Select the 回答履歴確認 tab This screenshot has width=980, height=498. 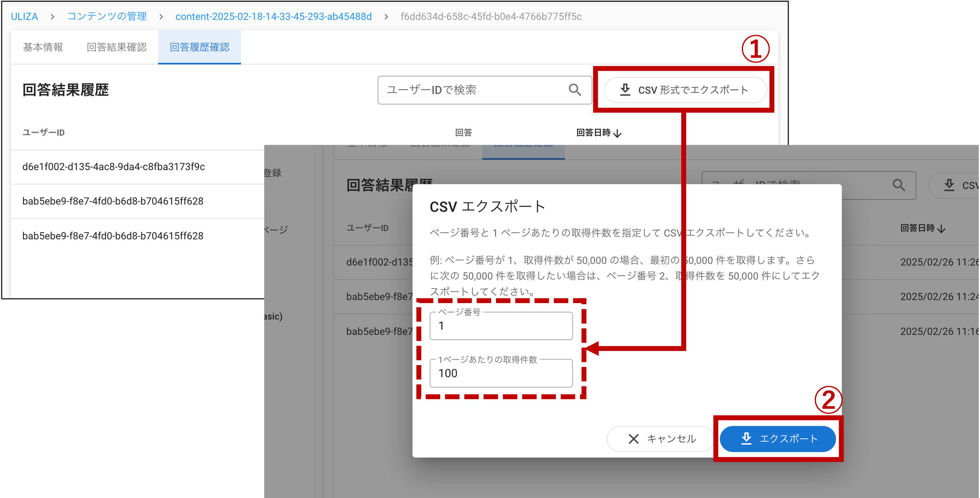coord(200,47)
